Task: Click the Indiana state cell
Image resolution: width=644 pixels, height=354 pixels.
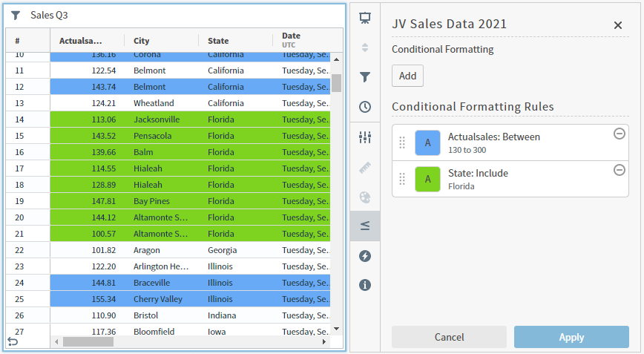Action: [236, 315]
